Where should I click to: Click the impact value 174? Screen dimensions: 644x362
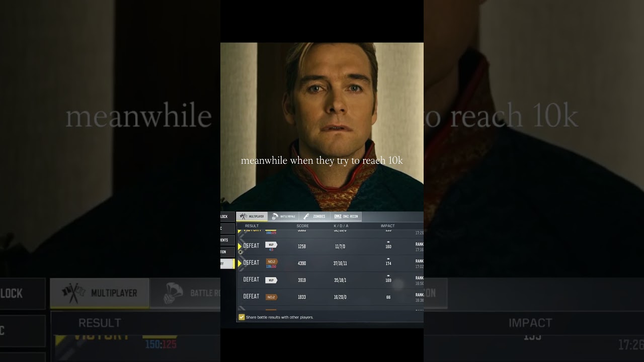(388, 263)
